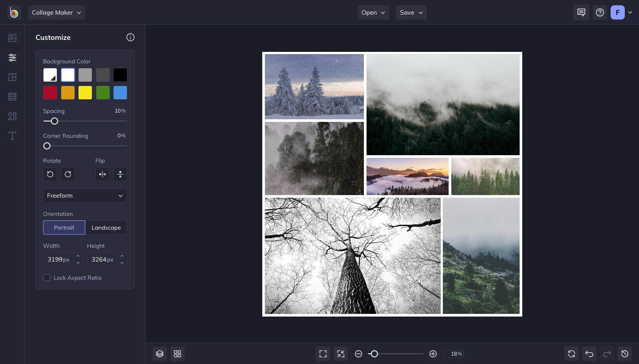The height and width of the screenshot is (364, 639).
Task: Open the Text tool in the sidebar
Action: coord(12,136)
